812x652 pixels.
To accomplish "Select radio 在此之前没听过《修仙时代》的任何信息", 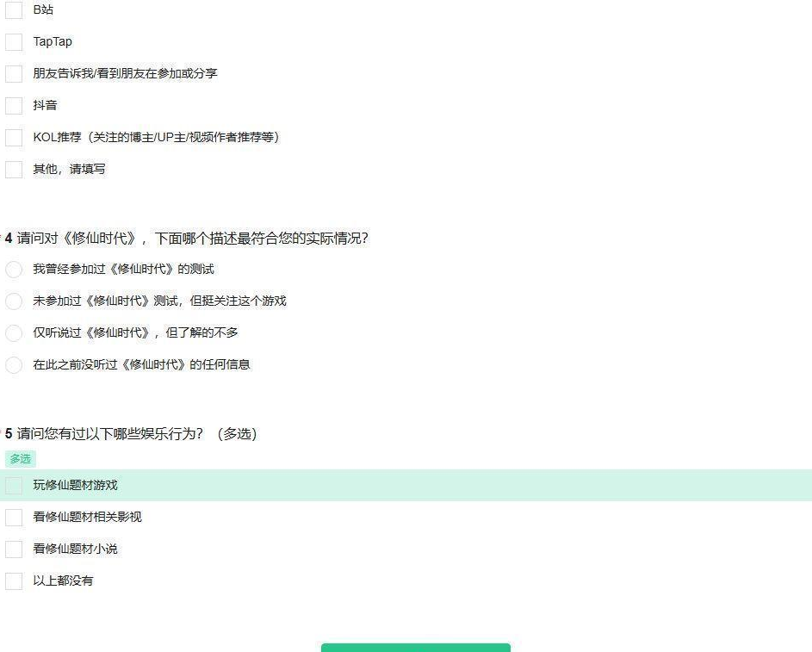I will [14, 365].
